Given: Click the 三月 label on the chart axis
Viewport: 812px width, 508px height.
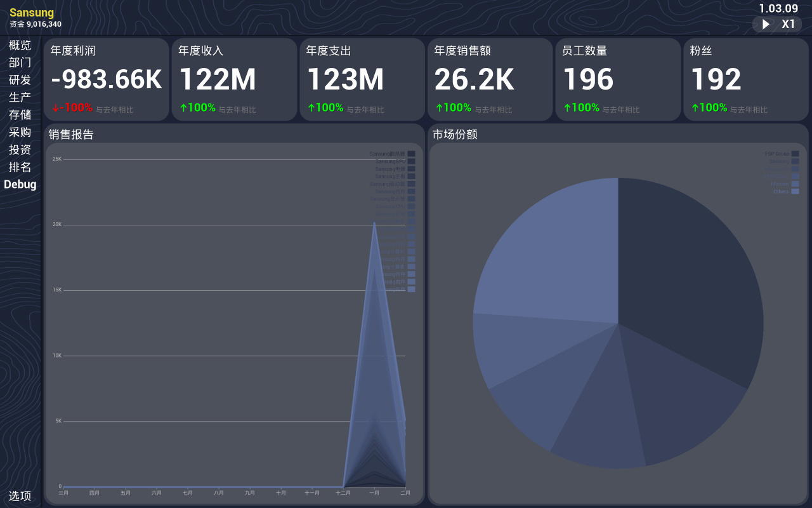Looking at the screenshot, I should pyautogui.click(x=63, y=493).
